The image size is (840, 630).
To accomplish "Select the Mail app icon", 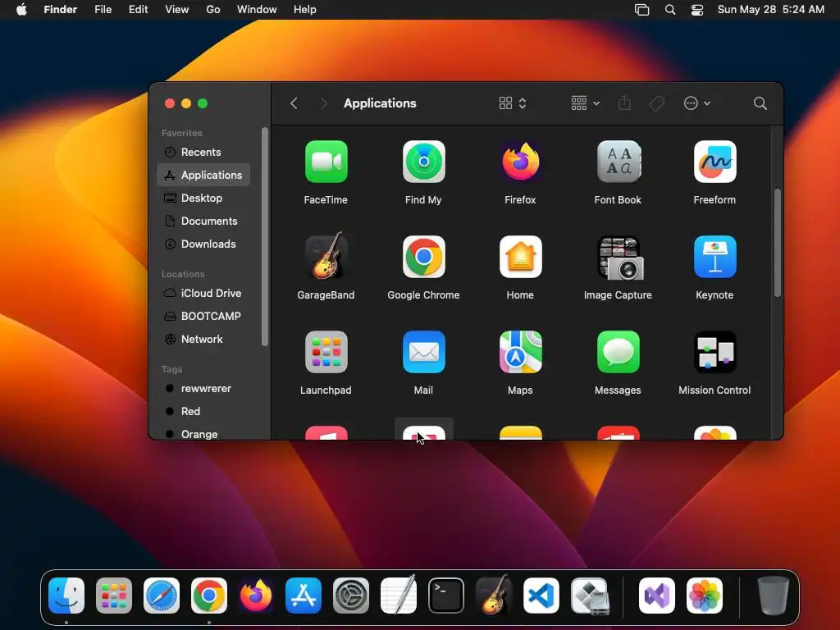I will click(x=424, y=352).
